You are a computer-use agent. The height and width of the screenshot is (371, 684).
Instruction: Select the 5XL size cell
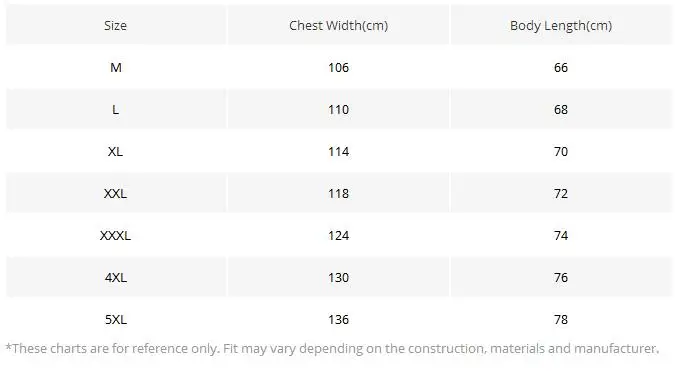(x=116, y=319)
